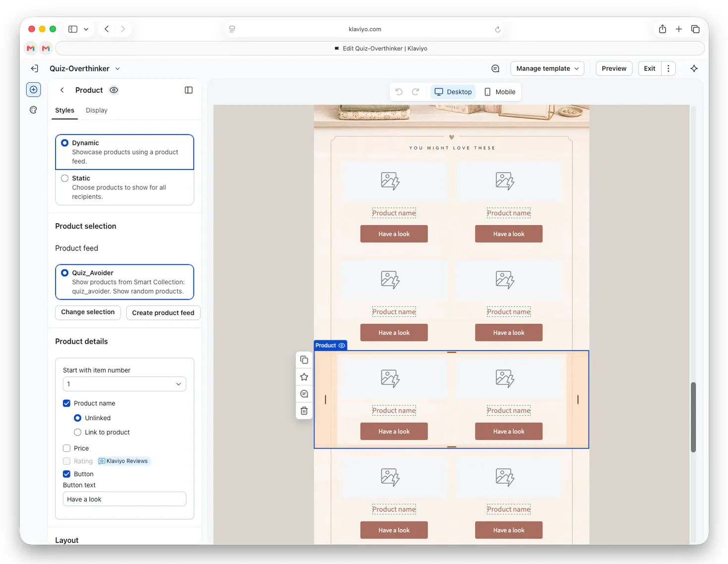Open the three-dot more options menu

point(668,68)
